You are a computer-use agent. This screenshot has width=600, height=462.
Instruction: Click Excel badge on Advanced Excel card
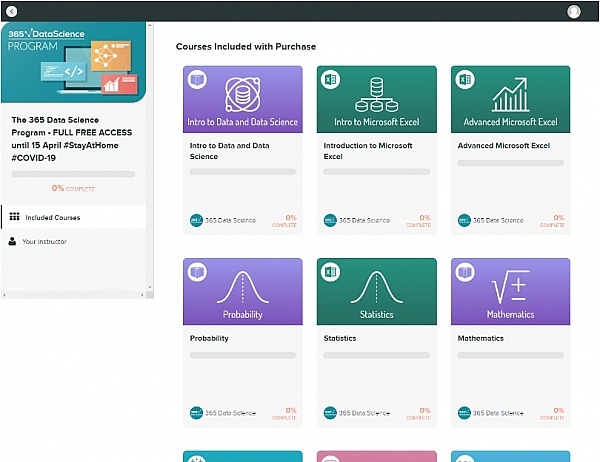tap(464, 78)
